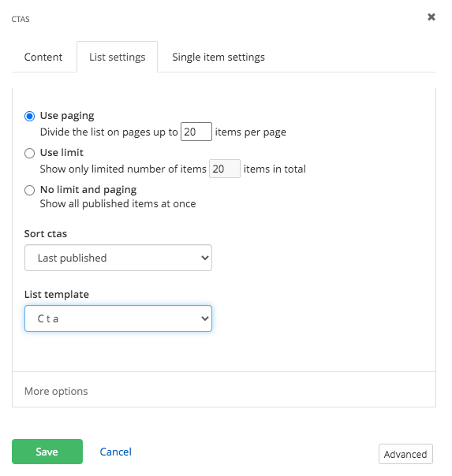Viewport: 452px width, 476px height.
Task: Click the 'Show only limited number of items' text
Action: pyautogui.click(x=123, y=169)
